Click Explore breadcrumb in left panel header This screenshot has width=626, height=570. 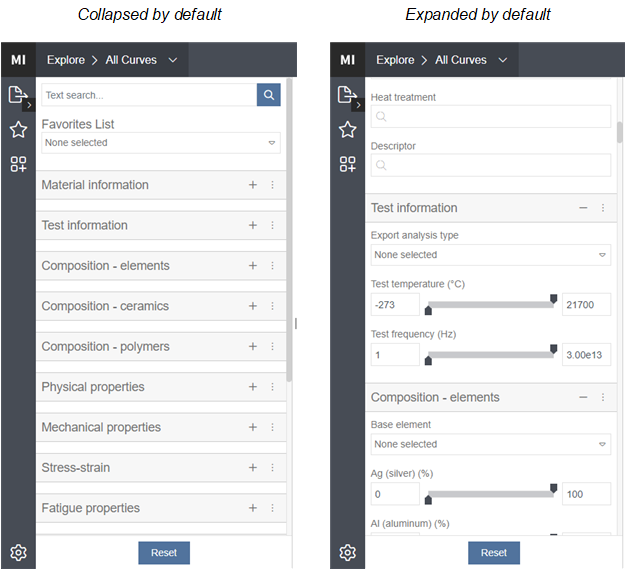point(66,60)
